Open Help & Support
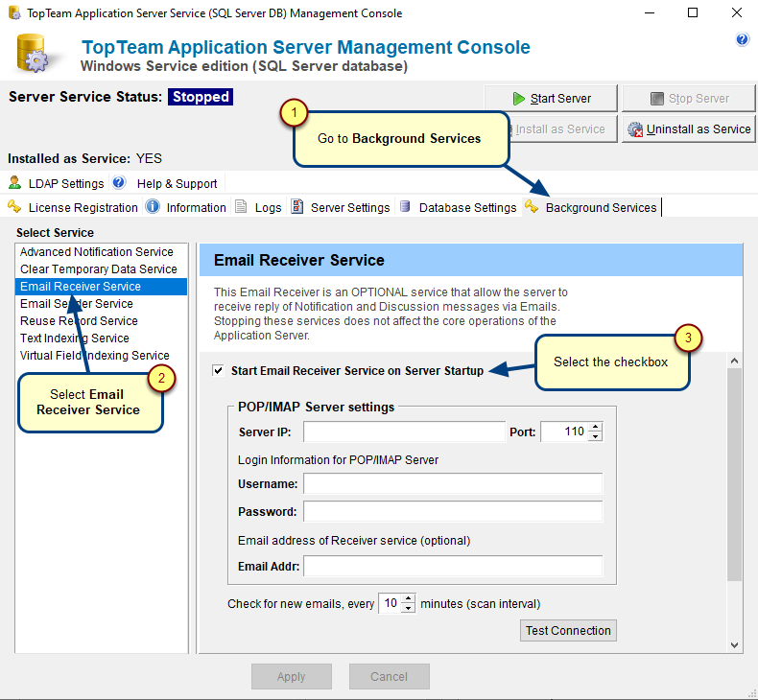Viewport: 758px width, 700px height. pos(167,183)
